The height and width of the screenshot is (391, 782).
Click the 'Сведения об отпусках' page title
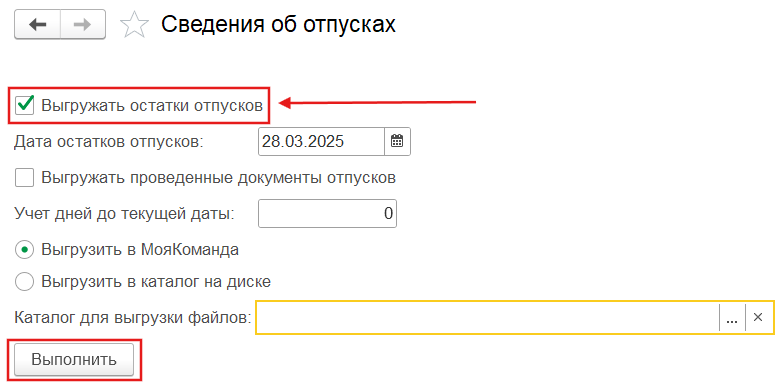coord(278,25)
